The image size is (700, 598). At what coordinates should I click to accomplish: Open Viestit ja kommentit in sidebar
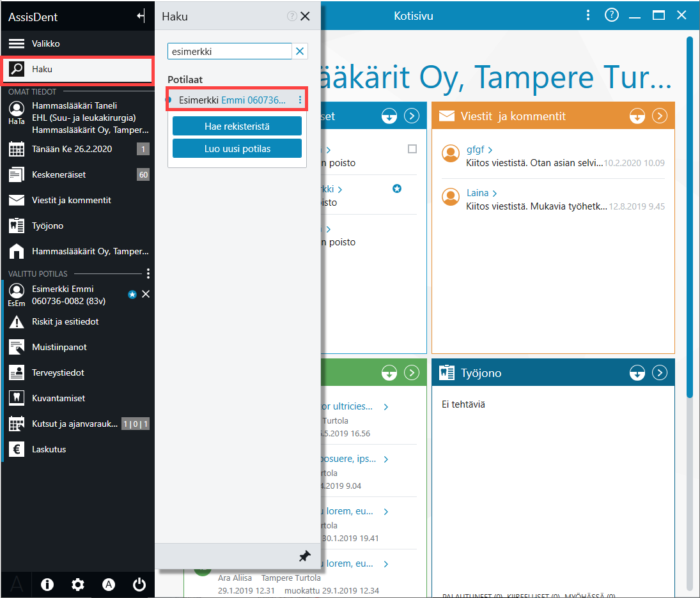click(77, 200)
